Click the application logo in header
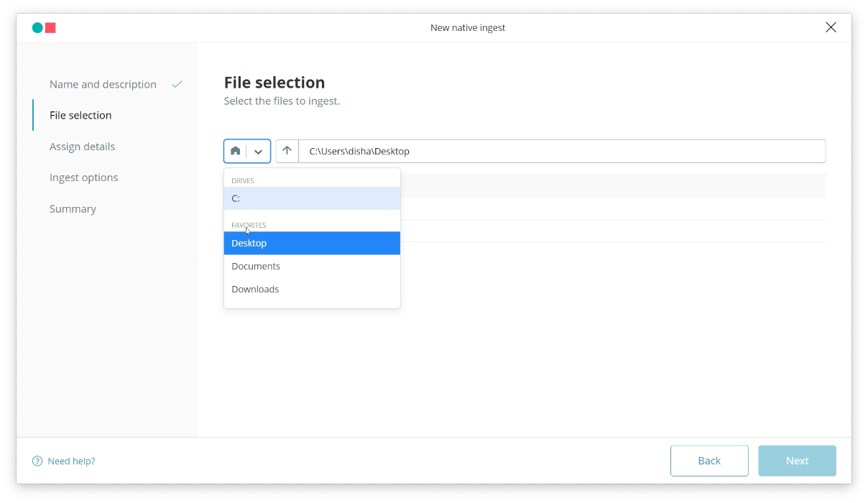This screenshot has height=503, width=868. point(44,28)
